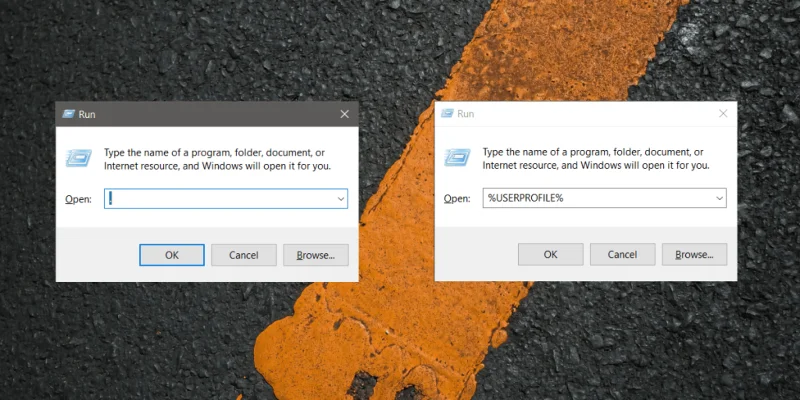Screen dimensions: 800x400
Task: Click the large Run icon in left dialog body
Action: pos(79,158)
